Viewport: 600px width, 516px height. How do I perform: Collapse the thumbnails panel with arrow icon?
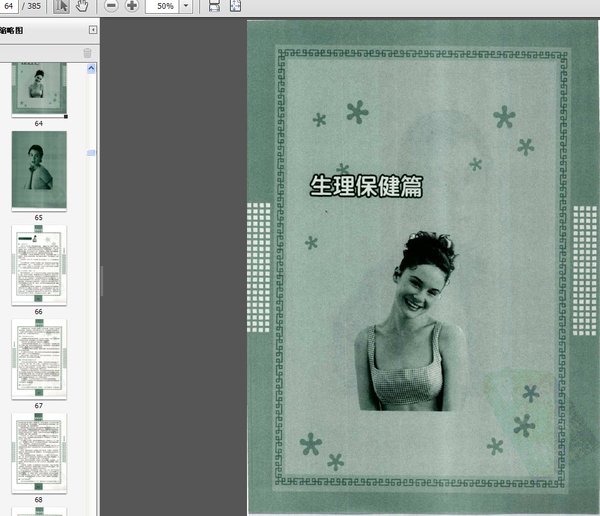[x=93, y=30]
